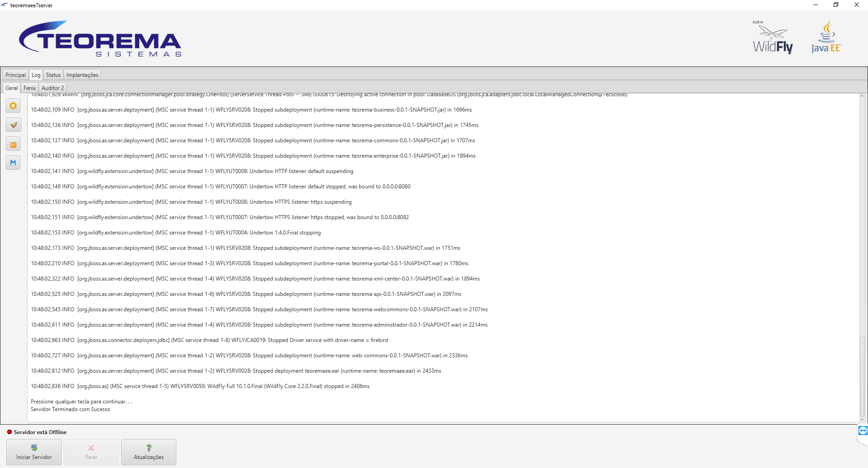Image resolution: width=868 pixels, height=468 pixels.
Task: Click log line for teorema-business-0.0.1-SNAPSHOT.jar
Action: [x=251, y=110]
